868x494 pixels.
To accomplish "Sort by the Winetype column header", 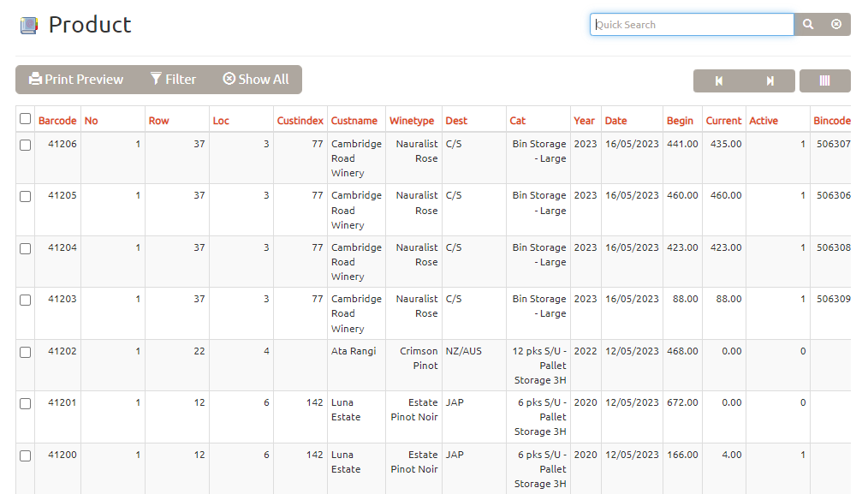I will 412,121.
